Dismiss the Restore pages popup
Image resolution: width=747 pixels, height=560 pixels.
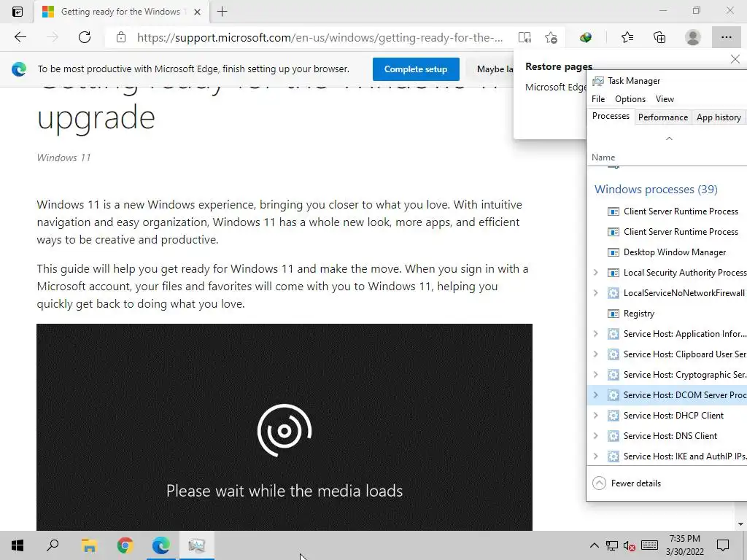coord(735,59)
